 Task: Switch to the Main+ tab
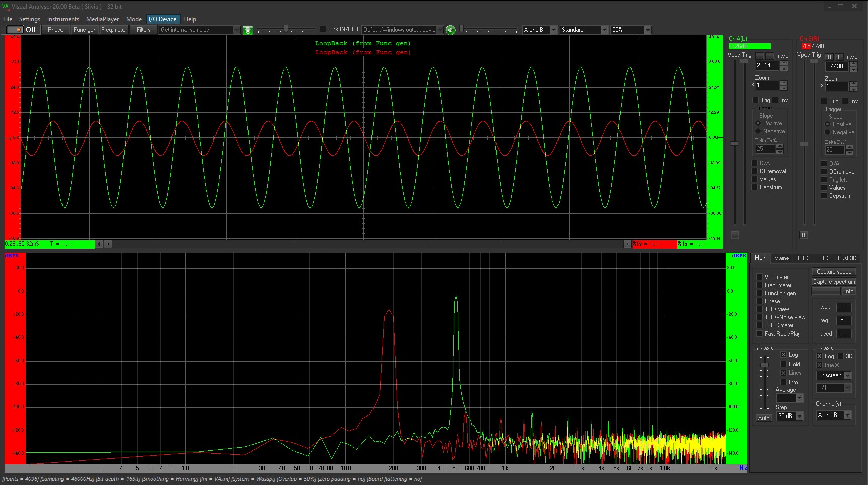[x=781, y=258]
